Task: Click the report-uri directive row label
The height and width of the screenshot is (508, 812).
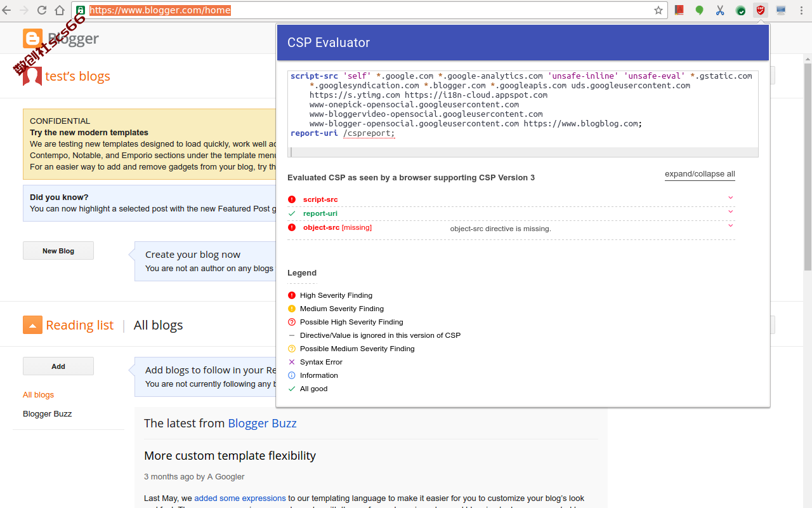Action: 320,213
